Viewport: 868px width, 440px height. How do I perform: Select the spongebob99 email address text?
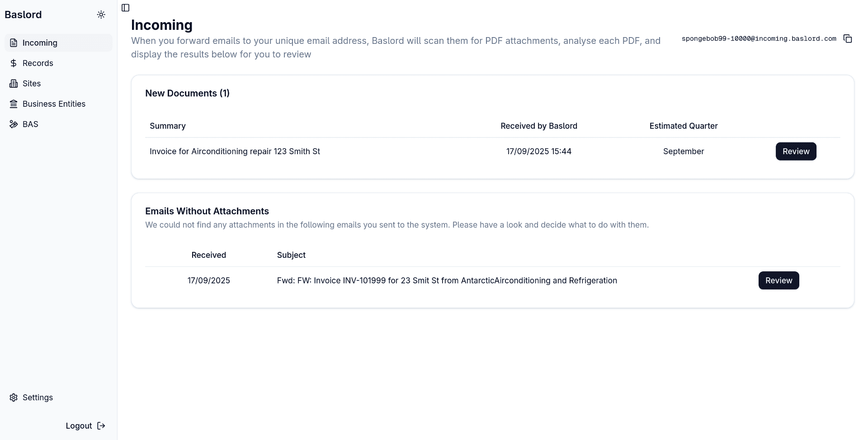[x=759, y=38]
